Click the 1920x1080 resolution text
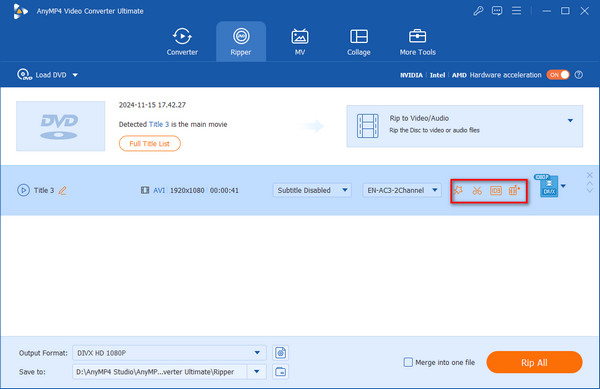 pos(187,190)
